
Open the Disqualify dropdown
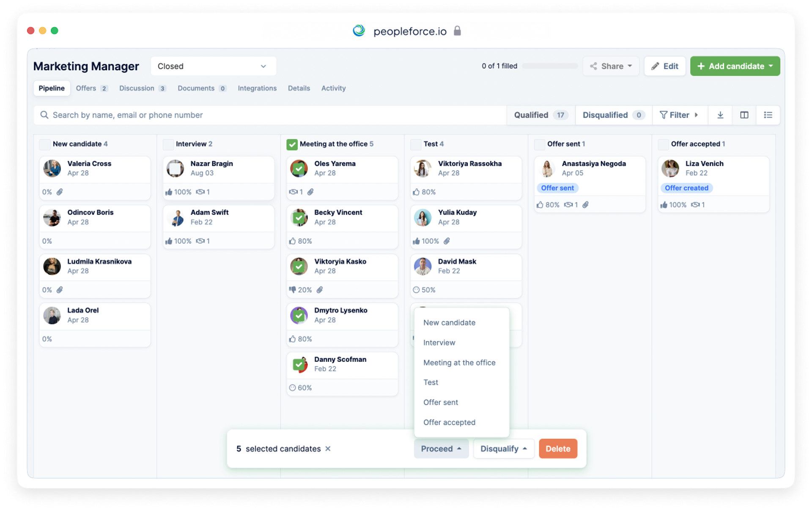pyautogui.click(x=503, y=449)
